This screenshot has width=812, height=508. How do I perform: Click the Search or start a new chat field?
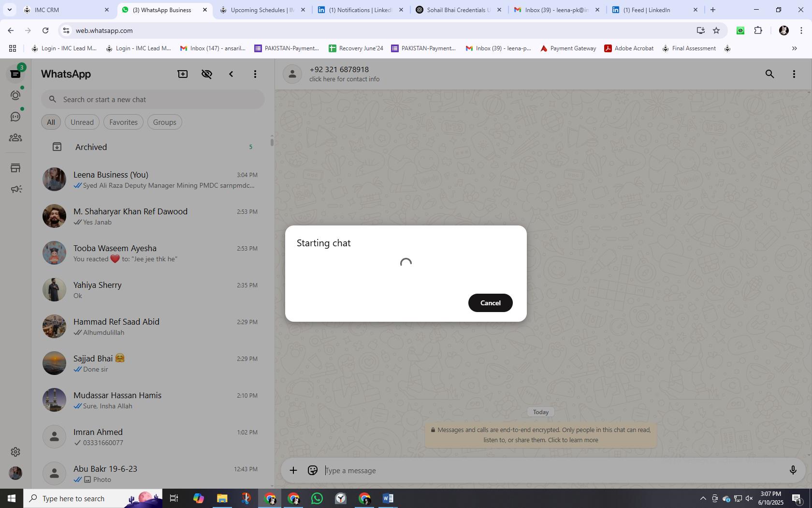point(153,100)
